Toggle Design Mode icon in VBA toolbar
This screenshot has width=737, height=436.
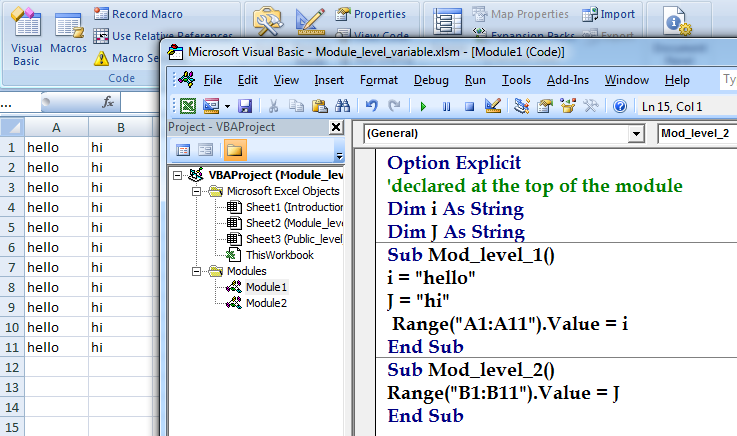pos(493,106)
